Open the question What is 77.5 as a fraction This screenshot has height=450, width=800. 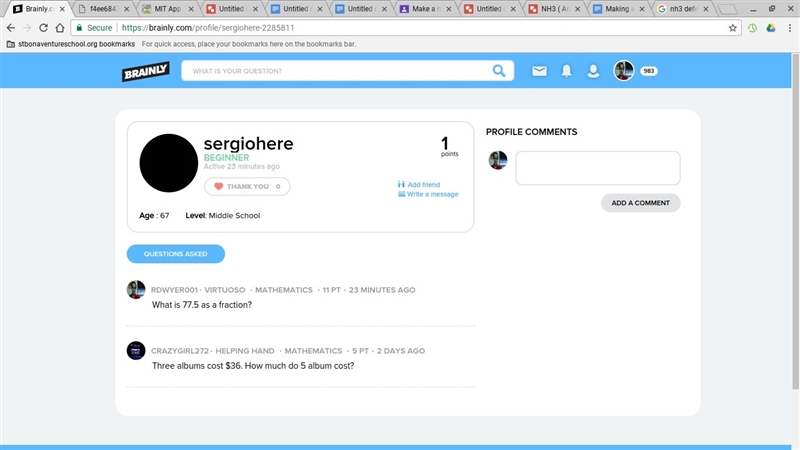point(202,305)
